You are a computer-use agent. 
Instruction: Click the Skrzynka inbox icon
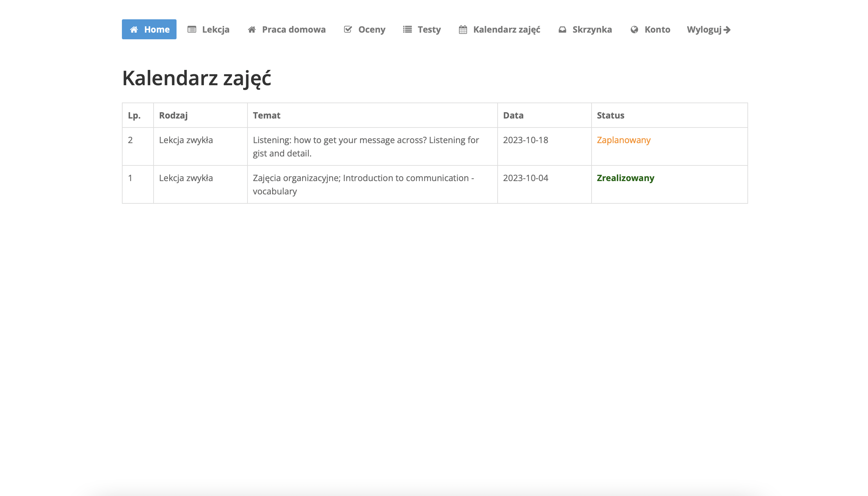click(x=562, y=30)
